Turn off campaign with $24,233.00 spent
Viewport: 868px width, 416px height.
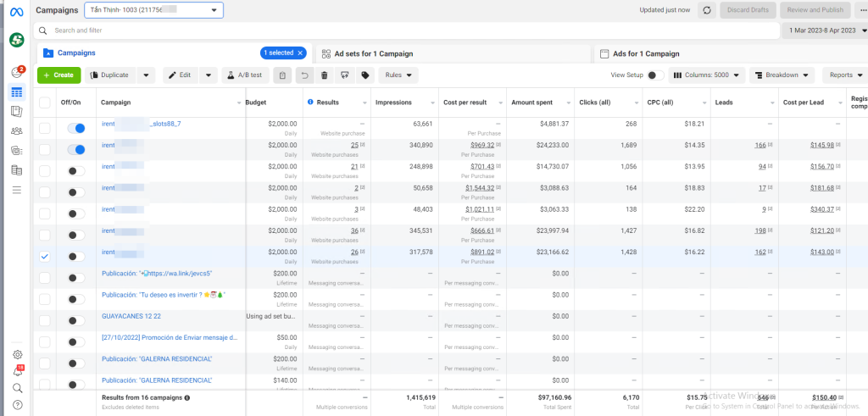pyautogui.click(x=76, y=150)
